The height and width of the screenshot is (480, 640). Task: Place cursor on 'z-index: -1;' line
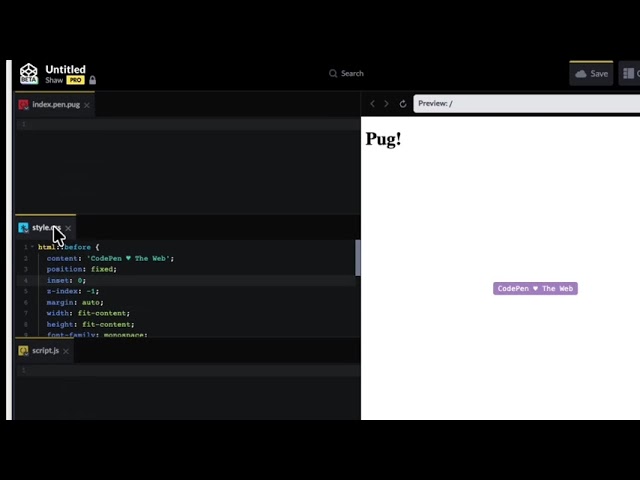pyautogui.click(x=73, y=291)
